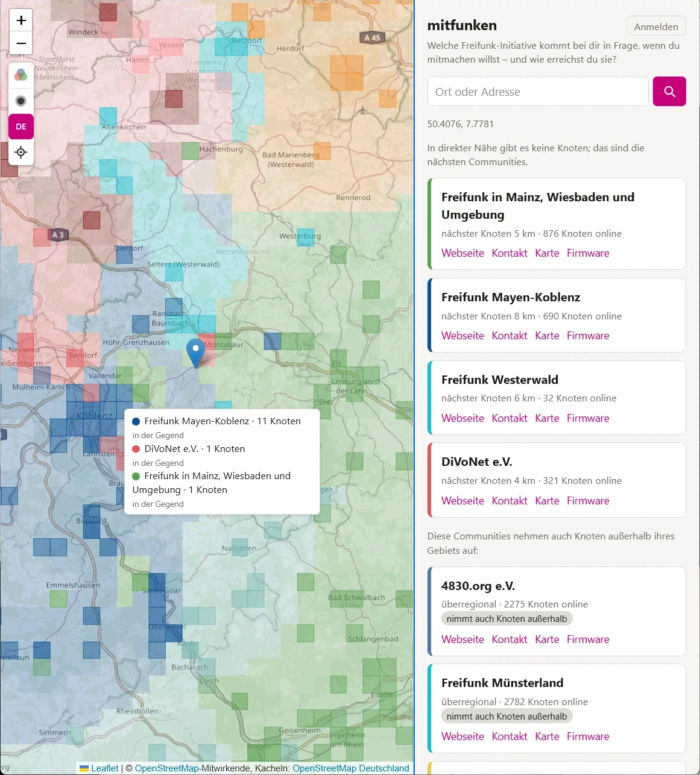The image size is (700, 775).
Task: Zoom in the map with plus button
Action: (21, 20)
